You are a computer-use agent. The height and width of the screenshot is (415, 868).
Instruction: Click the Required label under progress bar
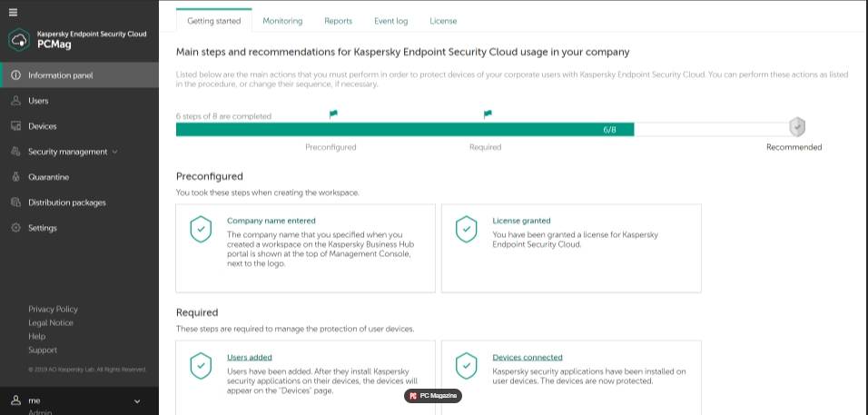[x=486, y=147]
